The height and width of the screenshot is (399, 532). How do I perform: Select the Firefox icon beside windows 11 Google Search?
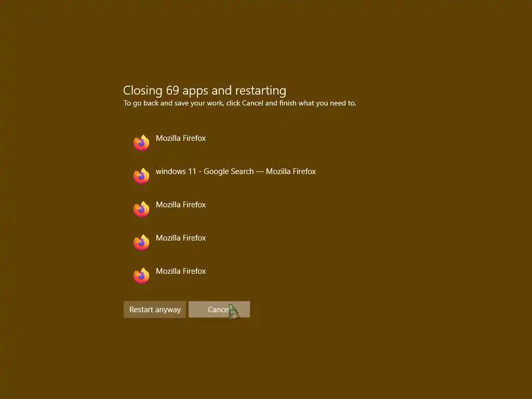(x=141, y=176)
